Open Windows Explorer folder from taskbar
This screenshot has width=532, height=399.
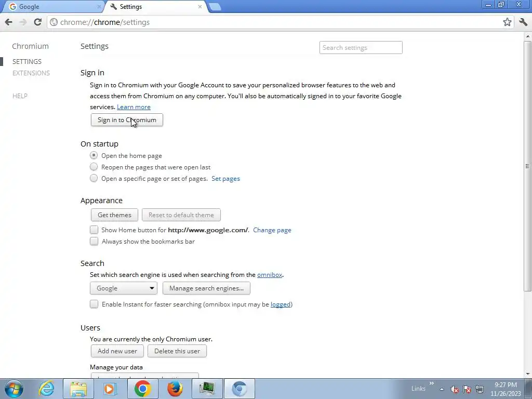tap(79, 389)
